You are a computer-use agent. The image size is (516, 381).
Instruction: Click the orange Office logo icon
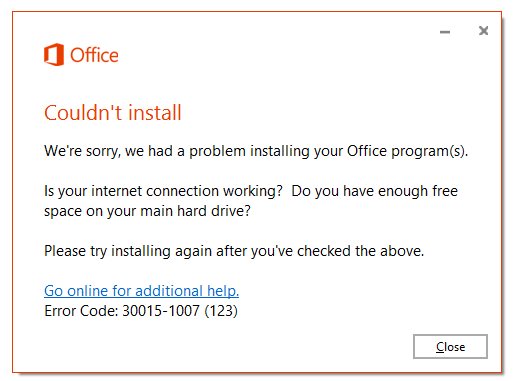(x=54, y=54)
